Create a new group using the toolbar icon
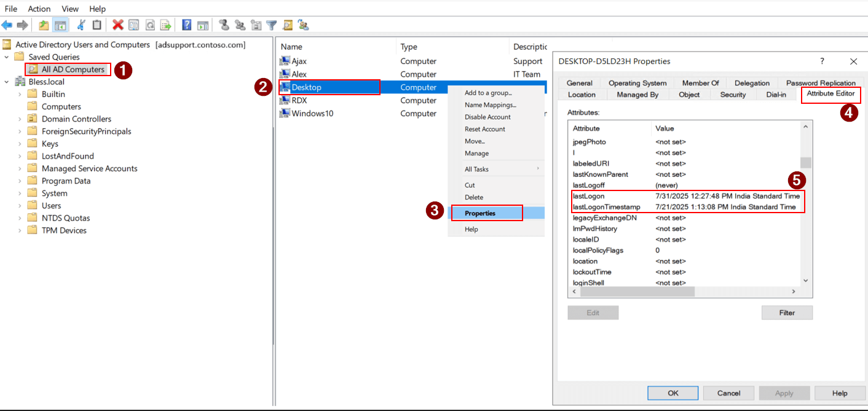 click(240, 25)
